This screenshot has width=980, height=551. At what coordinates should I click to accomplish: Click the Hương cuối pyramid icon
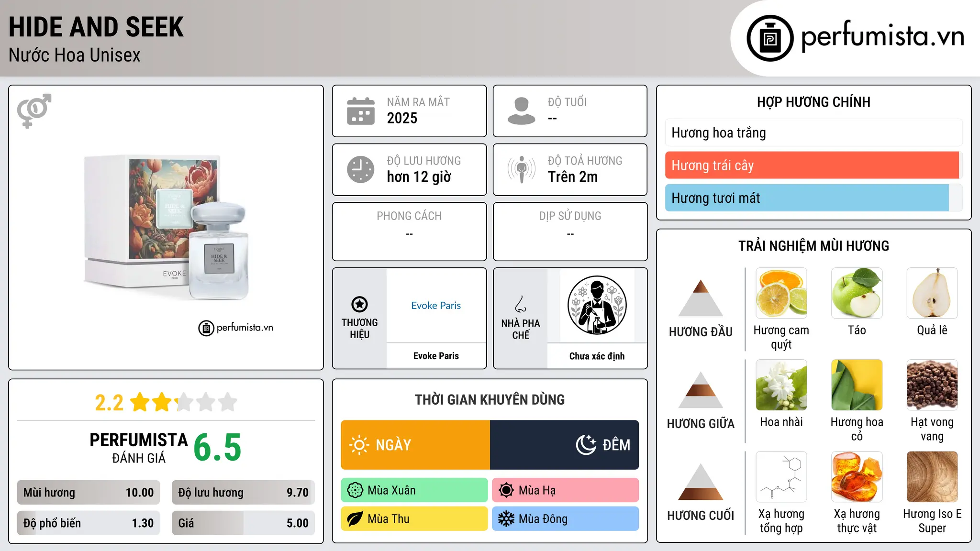point(701,482)
